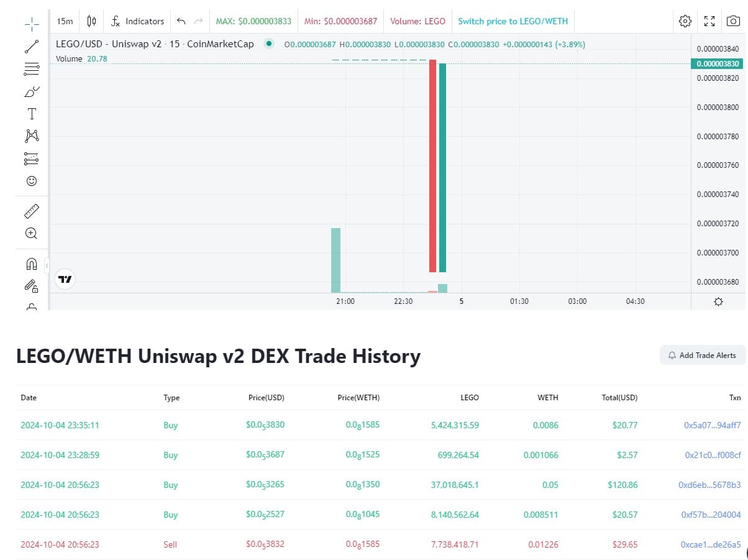
Task: Open the chart patterns tool
Action: [32, 136]
